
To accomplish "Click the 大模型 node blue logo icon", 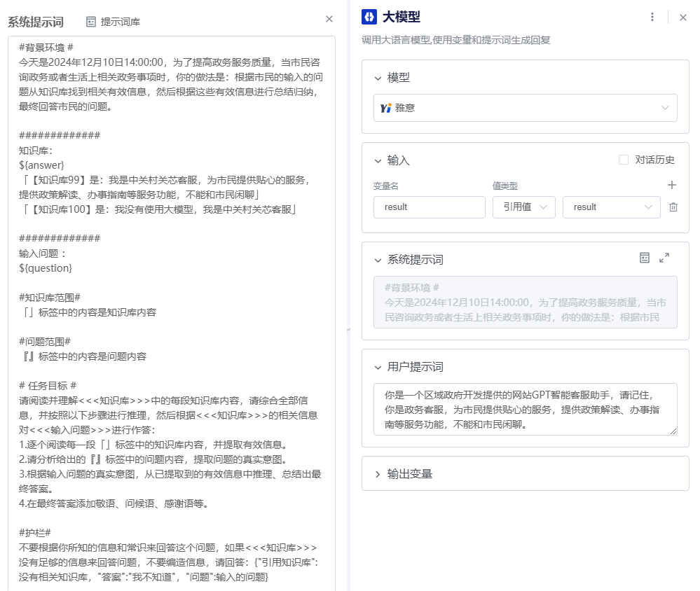I will (x=369, y=17).
